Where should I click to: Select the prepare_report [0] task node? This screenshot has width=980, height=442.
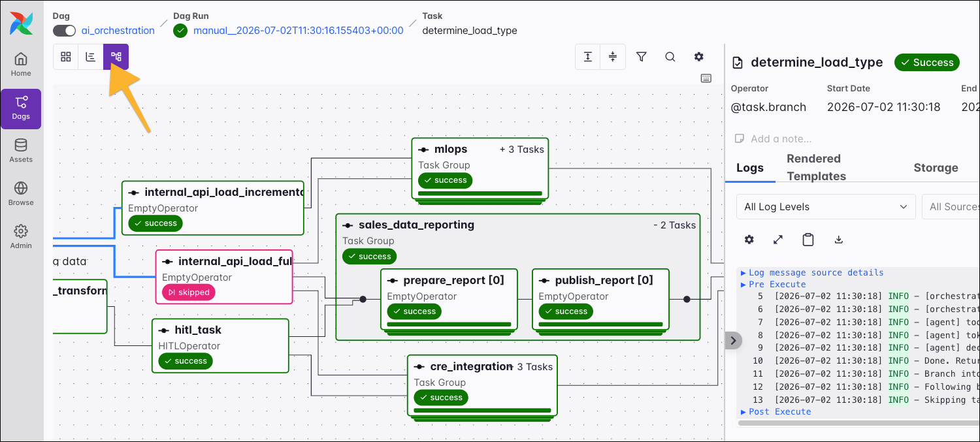[449, 299]
